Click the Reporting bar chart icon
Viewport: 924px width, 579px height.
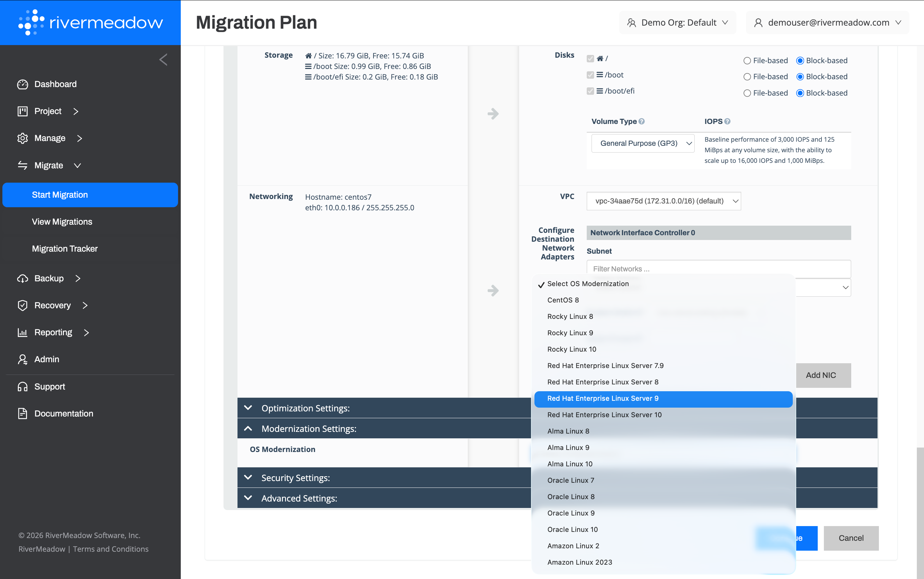point(23,333)
